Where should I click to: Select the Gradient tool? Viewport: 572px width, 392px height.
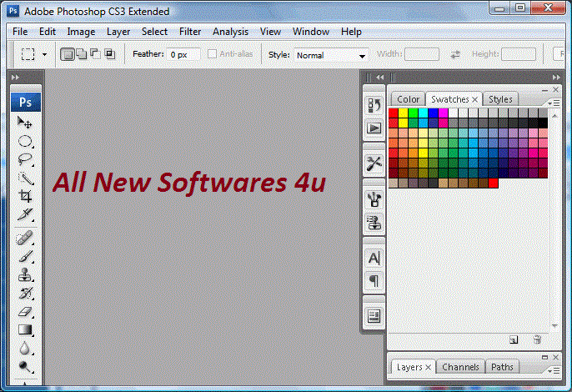pos(25,330)
